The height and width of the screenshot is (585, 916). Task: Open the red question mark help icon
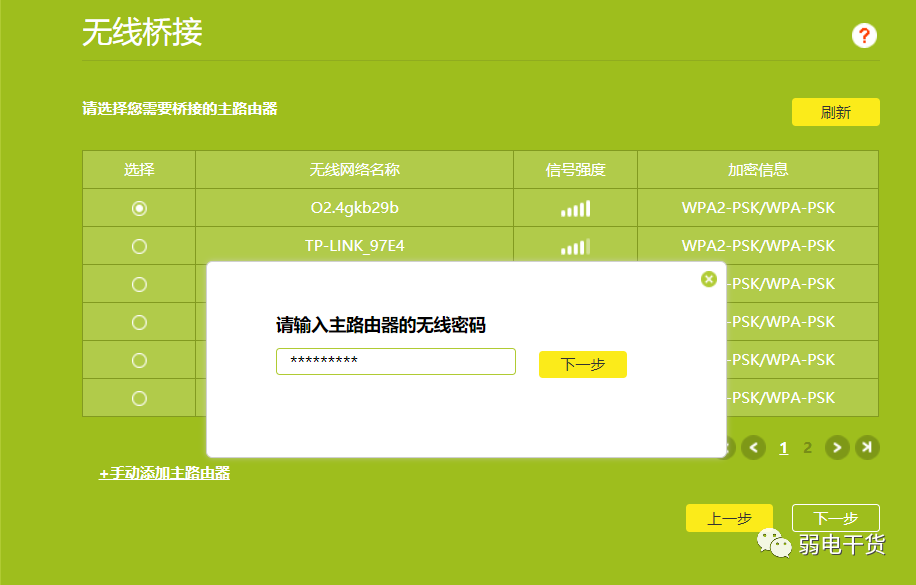click(x=864, y=36)
